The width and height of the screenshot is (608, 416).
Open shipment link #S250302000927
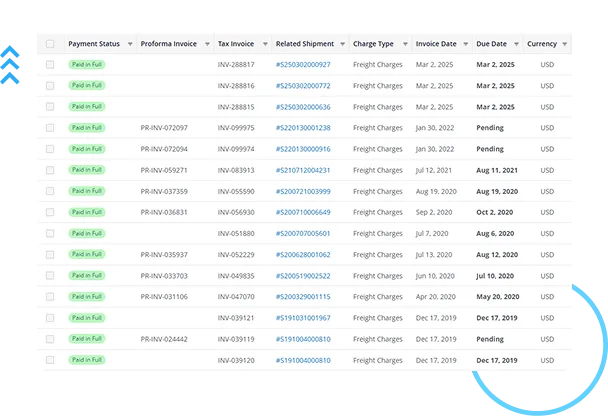coord(303,65)
